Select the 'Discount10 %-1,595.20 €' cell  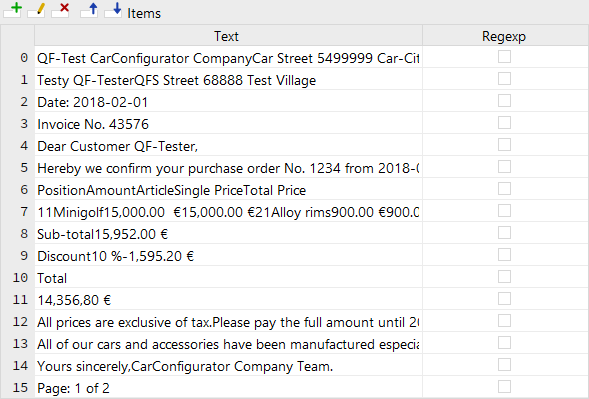pyautogui.click(x=228, y=256)
